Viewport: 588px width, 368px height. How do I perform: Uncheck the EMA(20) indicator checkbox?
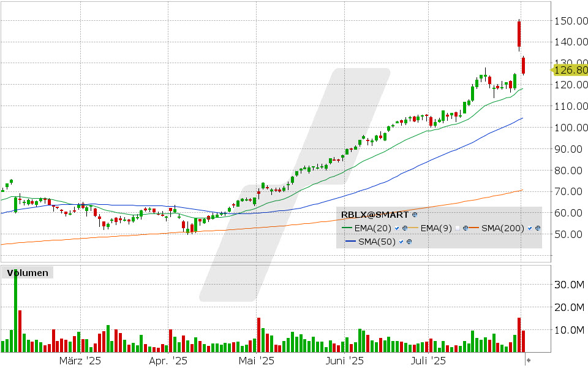pos(397,228)
